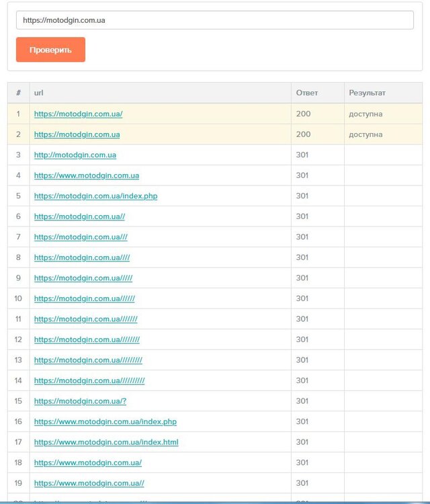Screen dimensions: 430x504
Task: Click the row 18 https://www.motodgin.com.ua/ link
Action: 87,463
